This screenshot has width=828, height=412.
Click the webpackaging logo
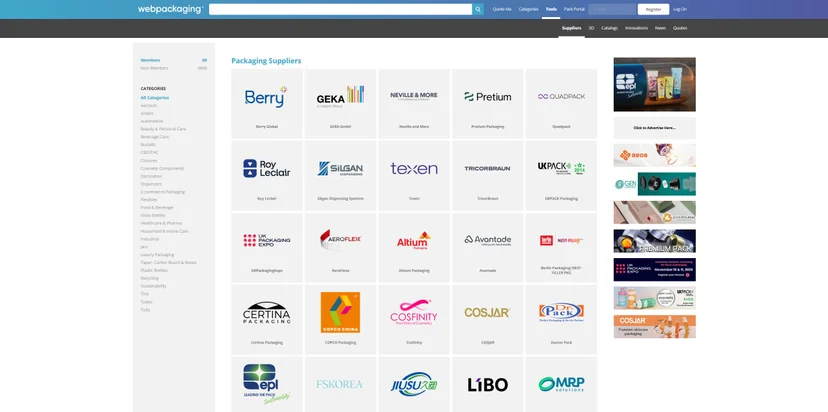170,9
